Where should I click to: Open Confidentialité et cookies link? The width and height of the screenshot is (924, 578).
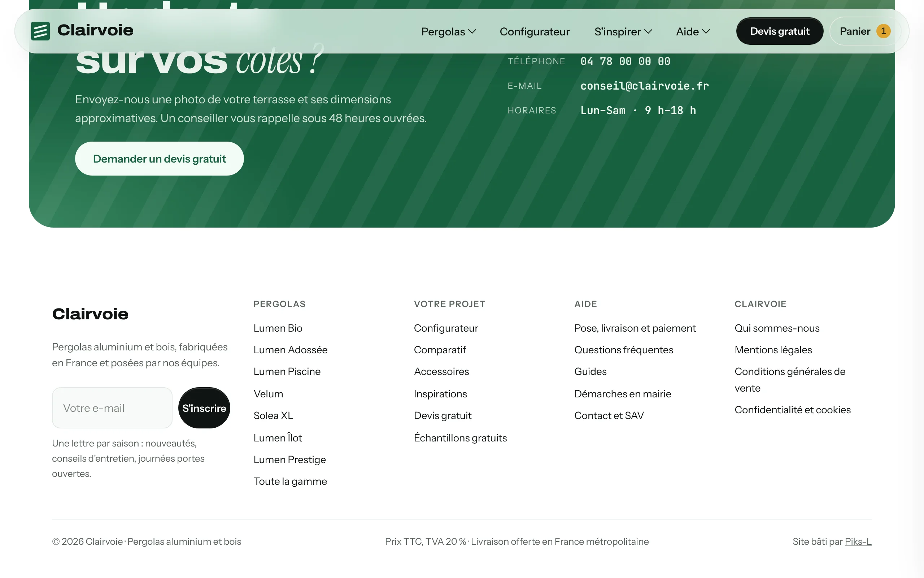coord(793,410)
